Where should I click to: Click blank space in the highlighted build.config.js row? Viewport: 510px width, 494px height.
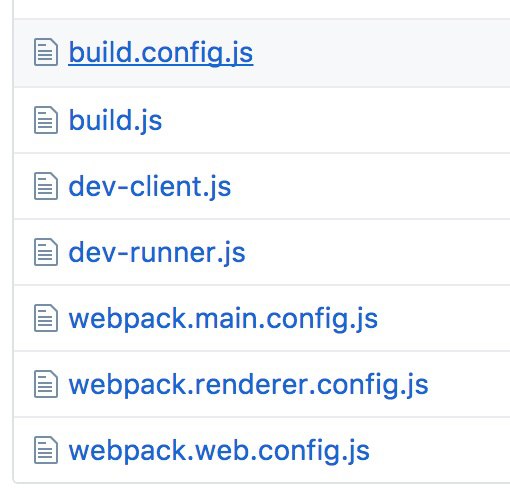[x=380, y=53]
